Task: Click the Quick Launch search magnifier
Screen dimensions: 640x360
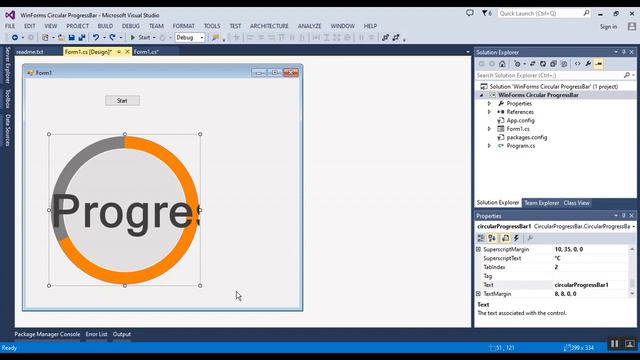Action: point(586,13)
